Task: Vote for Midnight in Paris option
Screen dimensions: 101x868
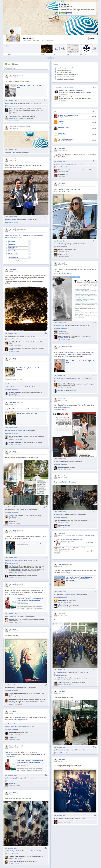Action: click(x=18, y=248)
